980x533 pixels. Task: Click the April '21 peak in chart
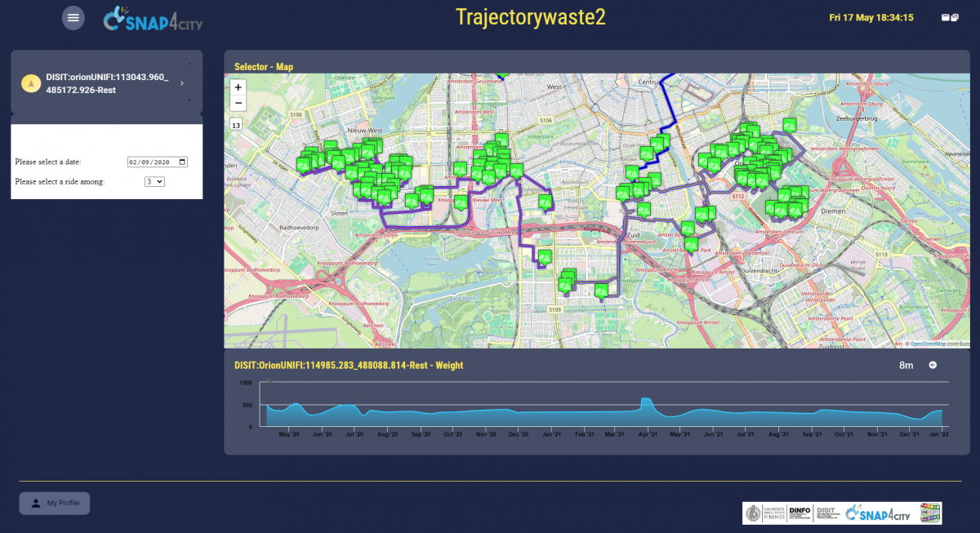click(x=646, y=402)
